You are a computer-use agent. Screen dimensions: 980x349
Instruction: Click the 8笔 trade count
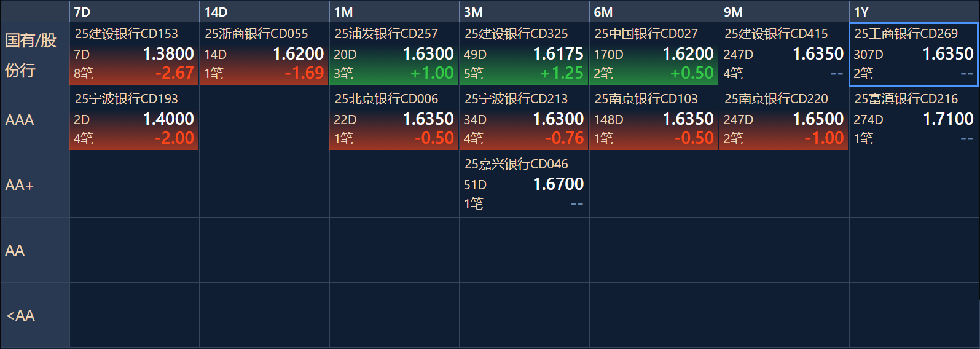(84, 74)
